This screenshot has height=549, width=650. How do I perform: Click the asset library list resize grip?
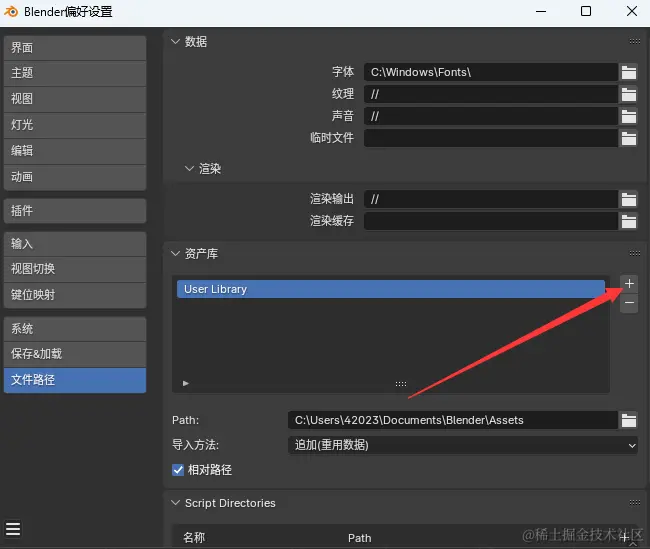point(401,384)
